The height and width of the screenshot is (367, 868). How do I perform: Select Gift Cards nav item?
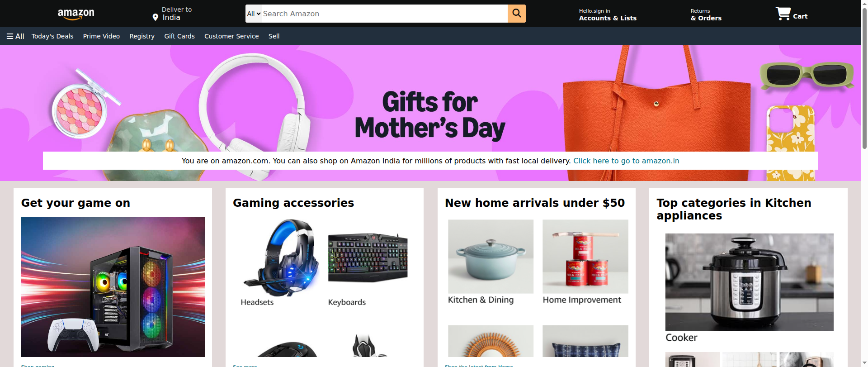click(x=179, y=36)
